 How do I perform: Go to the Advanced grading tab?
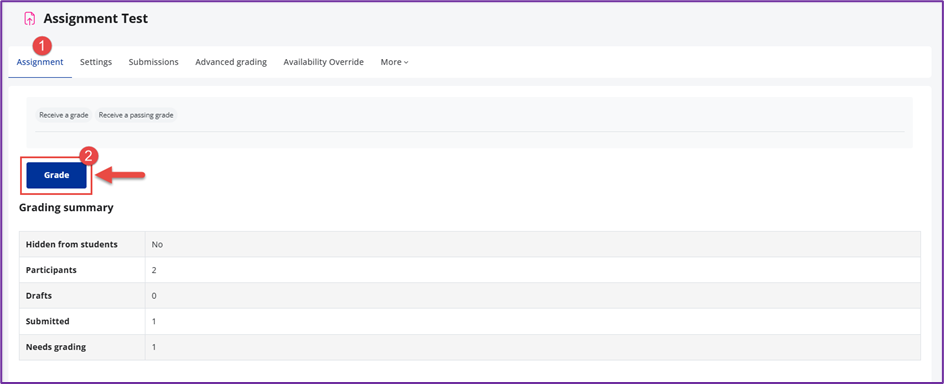231,62
